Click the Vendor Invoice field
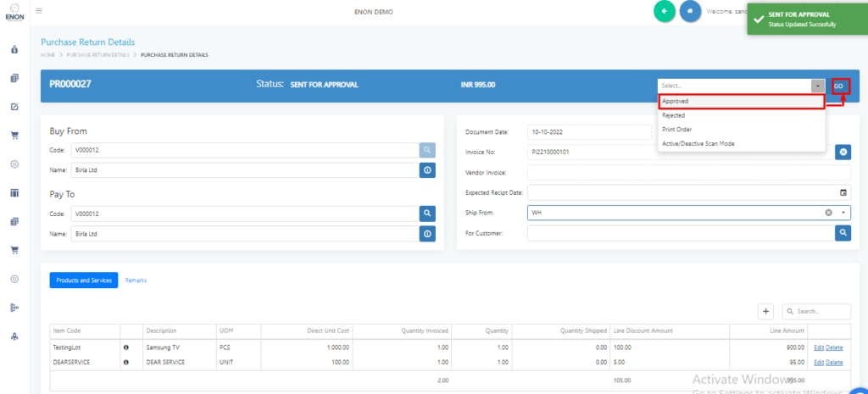868x394 pixels. [689, 173]
